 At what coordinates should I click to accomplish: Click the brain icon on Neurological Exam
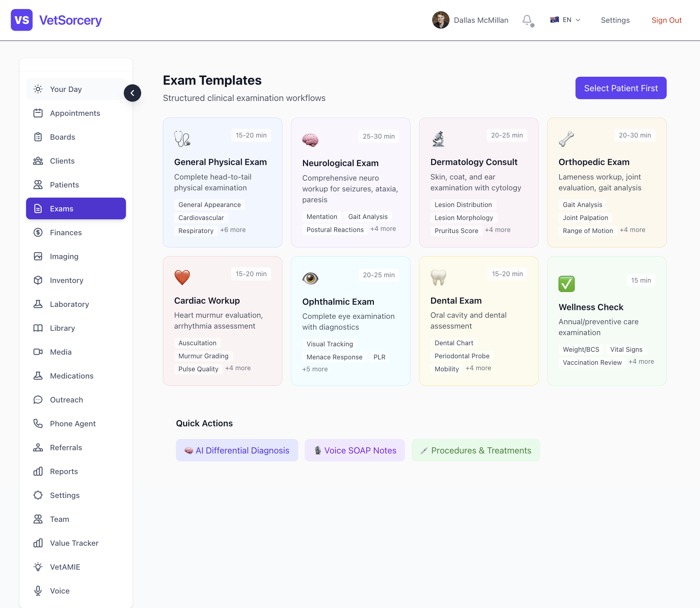(x=310, y=140)
